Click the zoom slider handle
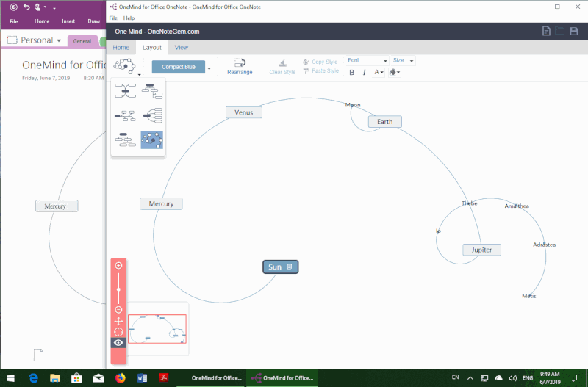The width and height of the screenshot is (588, 387). (118, 289)
